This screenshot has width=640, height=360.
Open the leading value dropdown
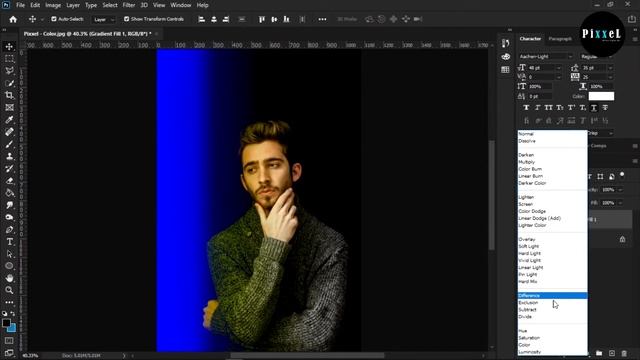611,68
